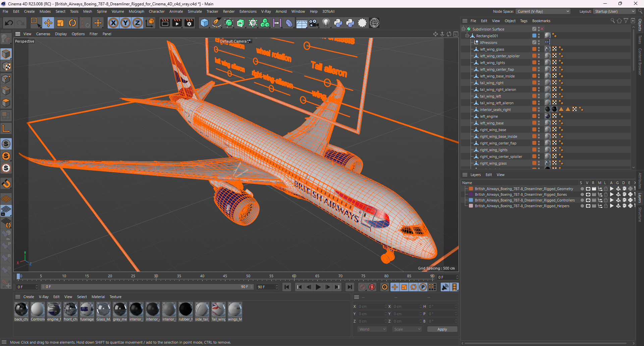Collapse the Subdivision Surface hierarchy

click(464, 29)
